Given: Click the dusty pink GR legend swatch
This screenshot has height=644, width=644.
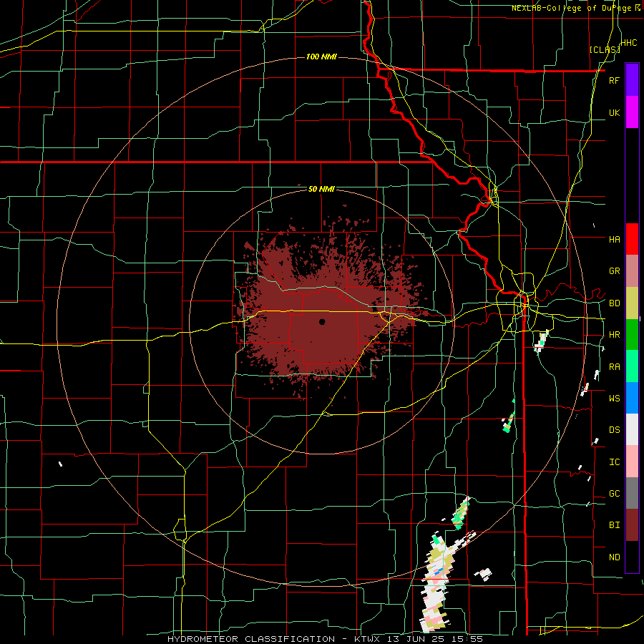Looking at the screenshot, I should coord(632,271).
